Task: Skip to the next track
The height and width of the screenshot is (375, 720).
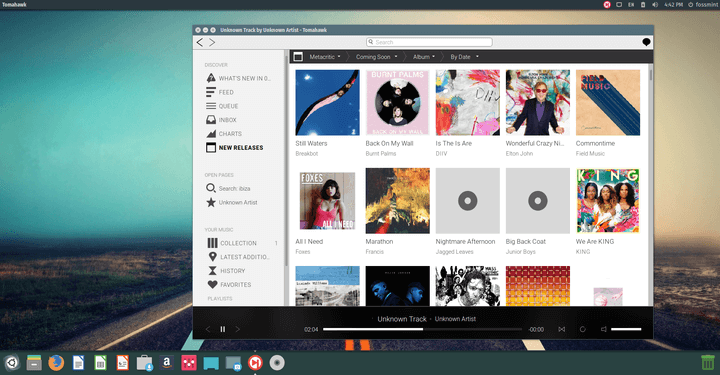Action: pos(237,329)
